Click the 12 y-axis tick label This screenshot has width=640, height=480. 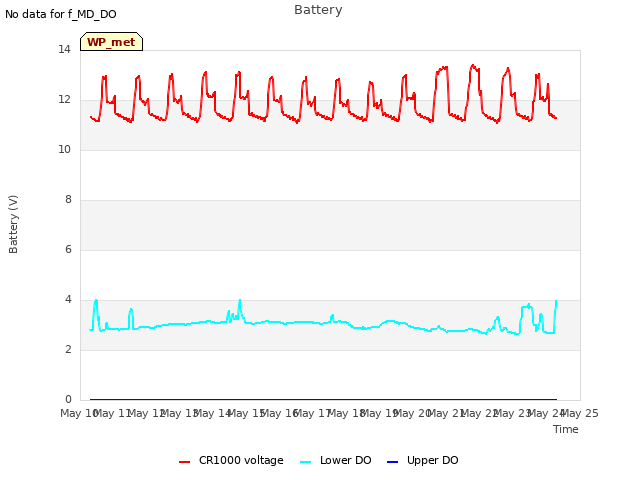click(64, 100)
